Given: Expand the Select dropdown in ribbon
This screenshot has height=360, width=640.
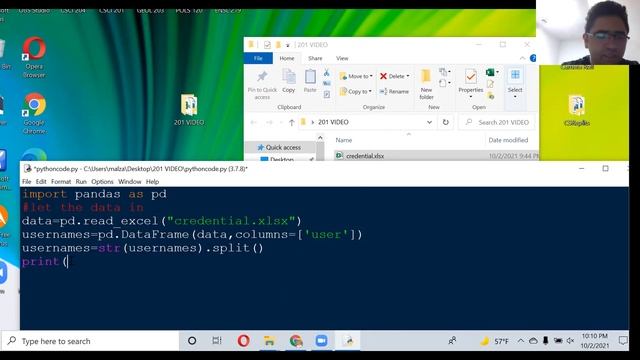Looking at the screenshot, I should click(x=515, y=97).
